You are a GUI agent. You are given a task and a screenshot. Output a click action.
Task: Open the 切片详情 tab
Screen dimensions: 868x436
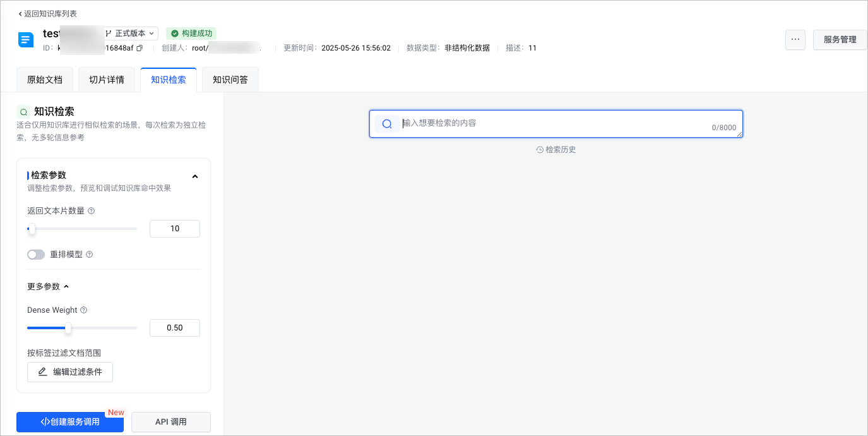[x=107, y=80]
